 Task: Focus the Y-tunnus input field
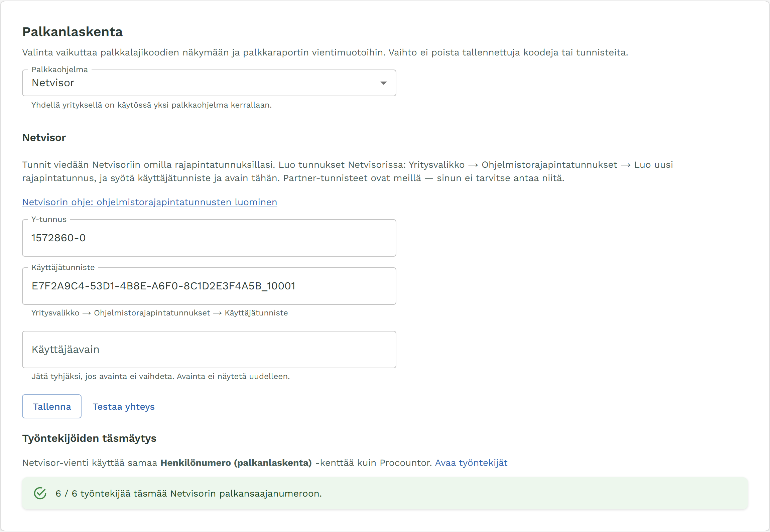click(209, 238)
